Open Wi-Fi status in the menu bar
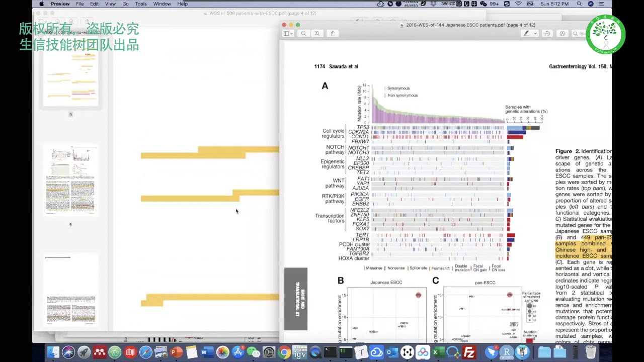 click(x=519, y=4)
